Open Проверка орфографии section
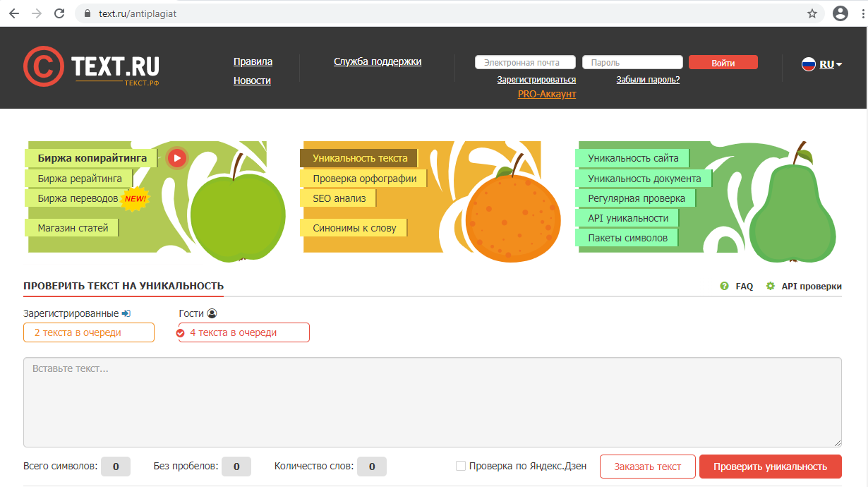Image resolution: width=868 pixels, height=487 pixels. 364,179
